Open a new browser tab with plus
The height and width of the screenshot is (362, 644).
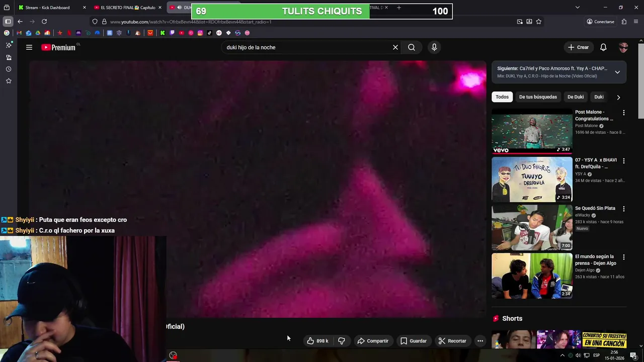point(399,8)
